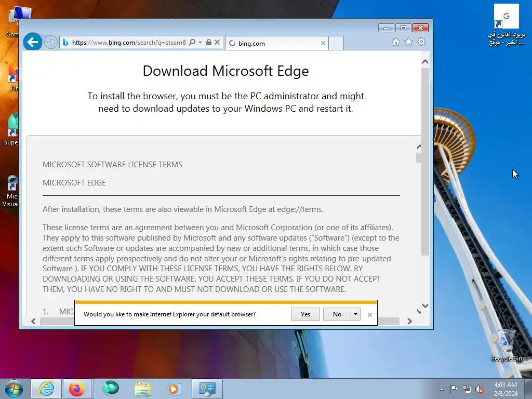
Task: Select the Microsoft Visual desktop shortcut
Action: coord(11,191)
